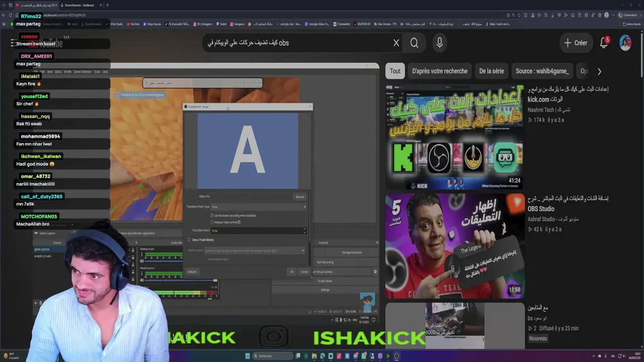Click the taskbar clock and date
The width and height of the screenshot is (644, 362).
634,356
